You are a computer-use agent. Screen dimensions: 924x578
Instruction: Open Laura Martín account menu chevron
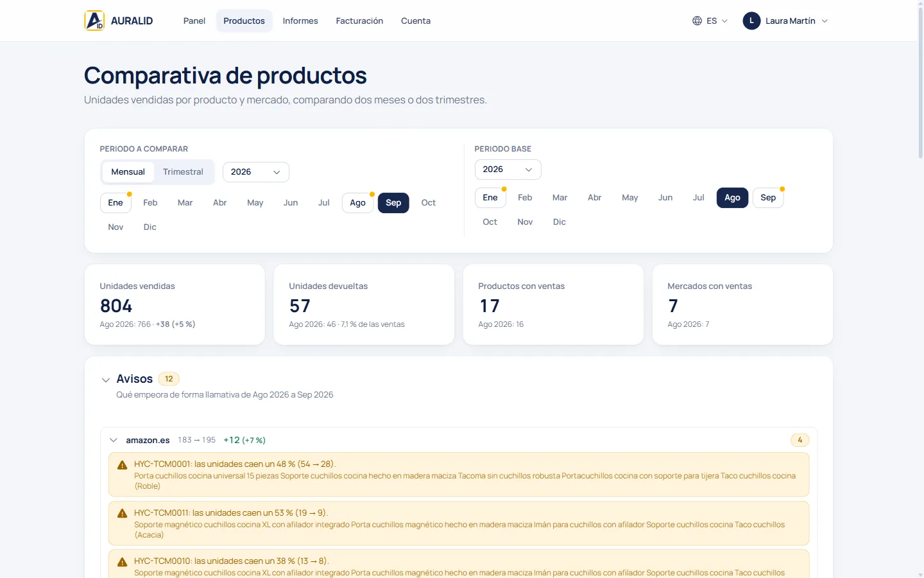825,21
